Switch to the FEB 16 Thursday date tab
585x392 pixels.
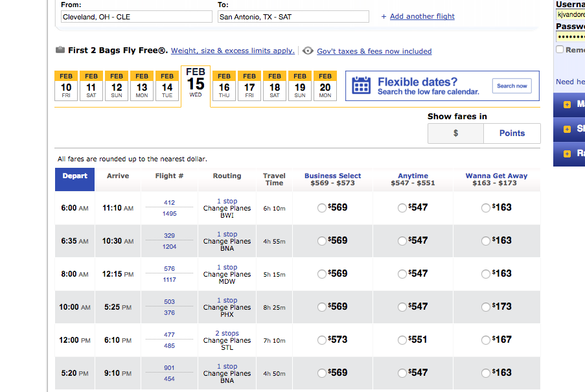click(224, 86)
